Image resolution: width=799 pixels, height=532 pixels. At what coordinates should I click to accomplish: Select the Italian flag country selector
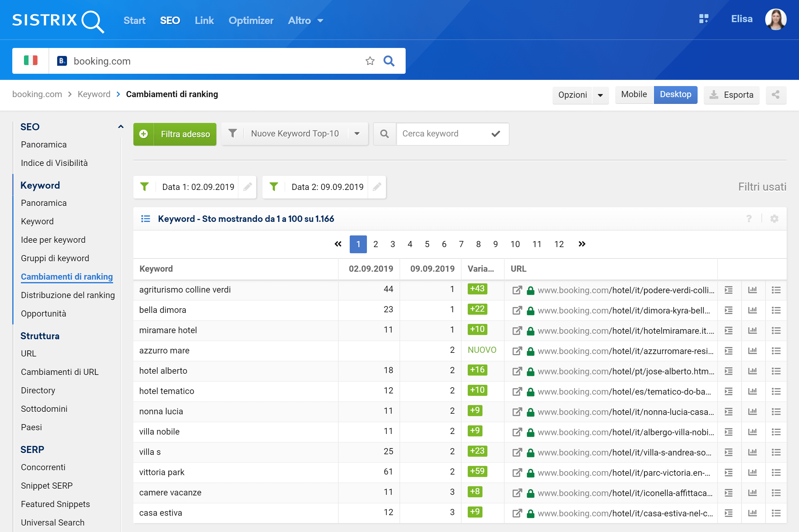tap(30, 61)
